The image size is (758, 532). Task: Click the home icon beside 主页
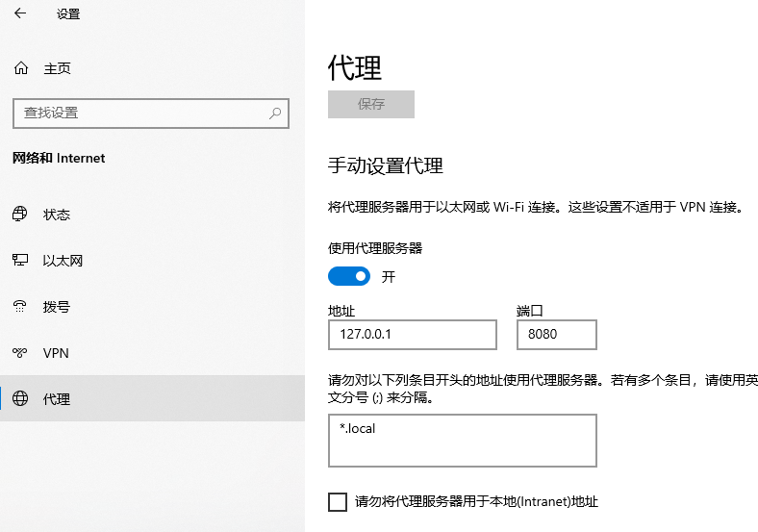20,68
